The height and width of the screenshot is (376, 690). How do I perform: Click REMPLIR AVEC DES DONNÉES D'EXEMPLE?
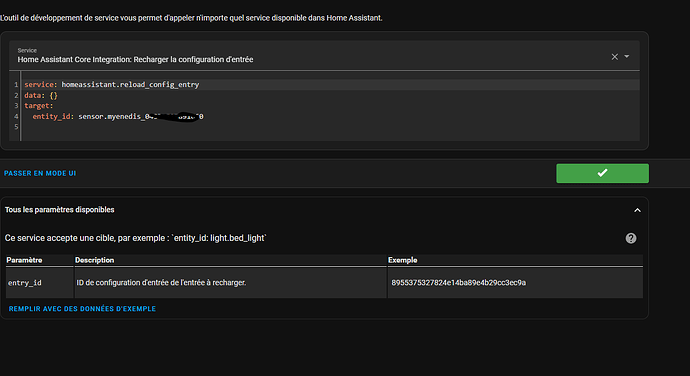pos(82,309)
